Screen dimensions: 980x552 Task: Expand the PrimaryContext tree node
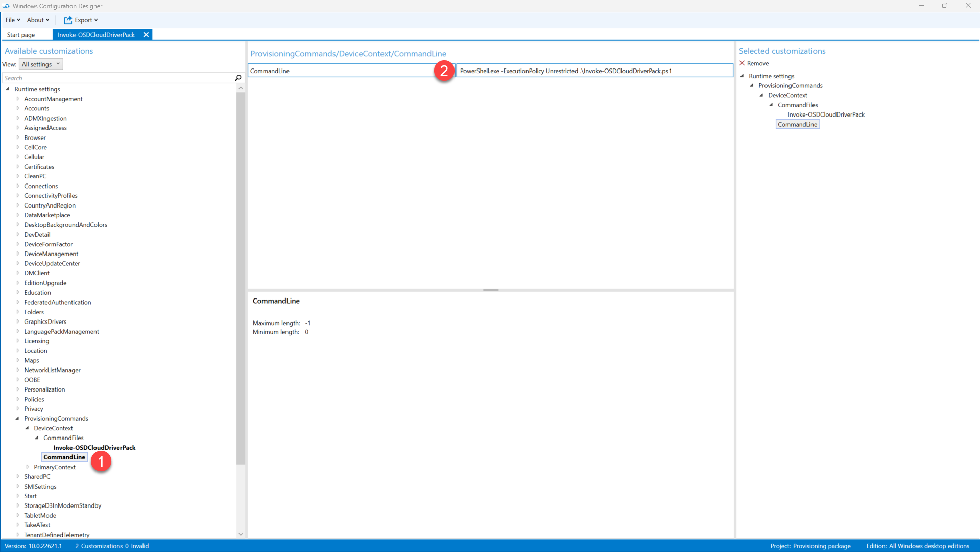[28, 467]
